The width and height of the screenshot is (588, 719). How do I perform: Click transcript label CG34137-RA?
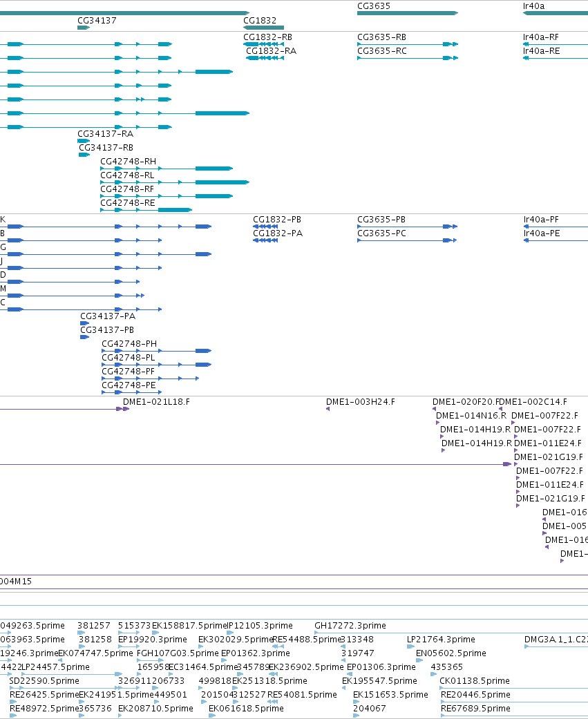click(106, 134)
